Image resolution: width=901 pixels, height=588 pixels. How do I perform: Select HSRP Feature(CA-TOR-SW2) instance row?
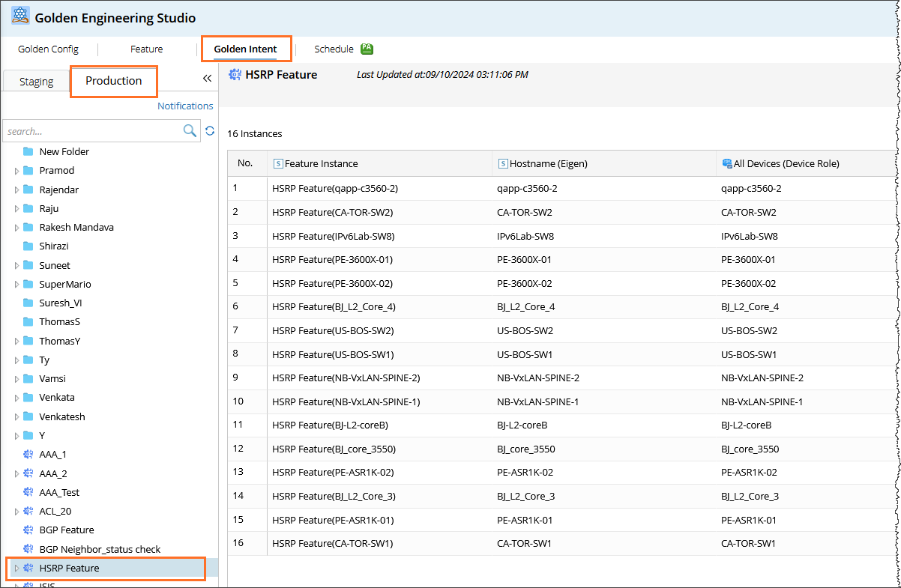tap(332, 212)
